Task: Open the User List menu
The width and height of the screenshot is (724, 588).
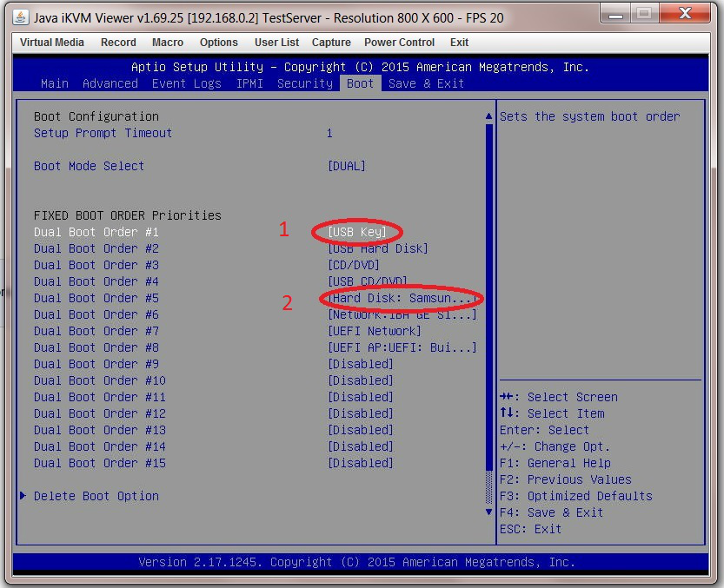Action: point(276,42)
